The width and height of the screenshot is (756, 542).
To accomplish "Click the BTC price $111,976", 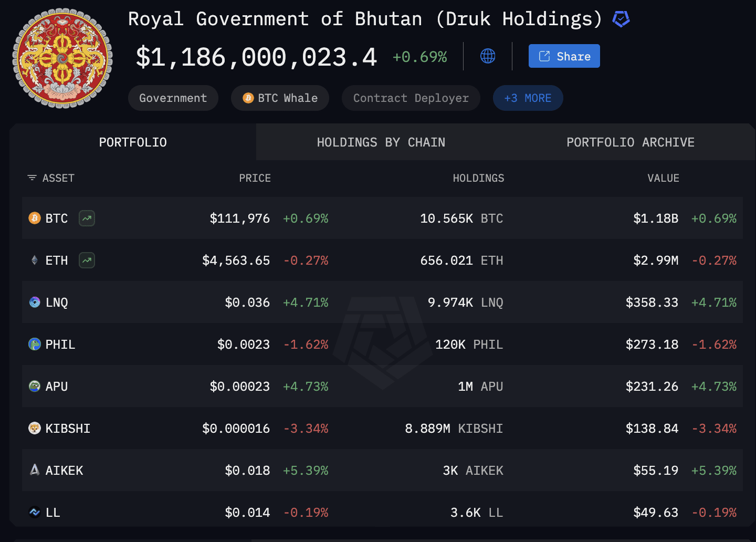I will (240, 218).
